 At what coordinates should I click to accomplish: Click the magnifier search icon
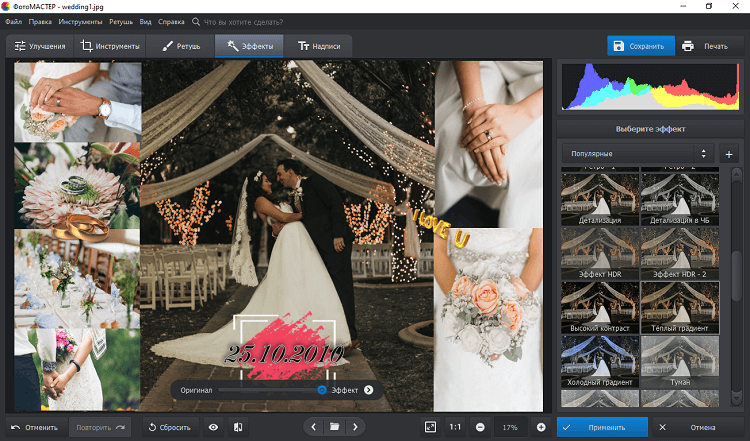coord(196,22)
